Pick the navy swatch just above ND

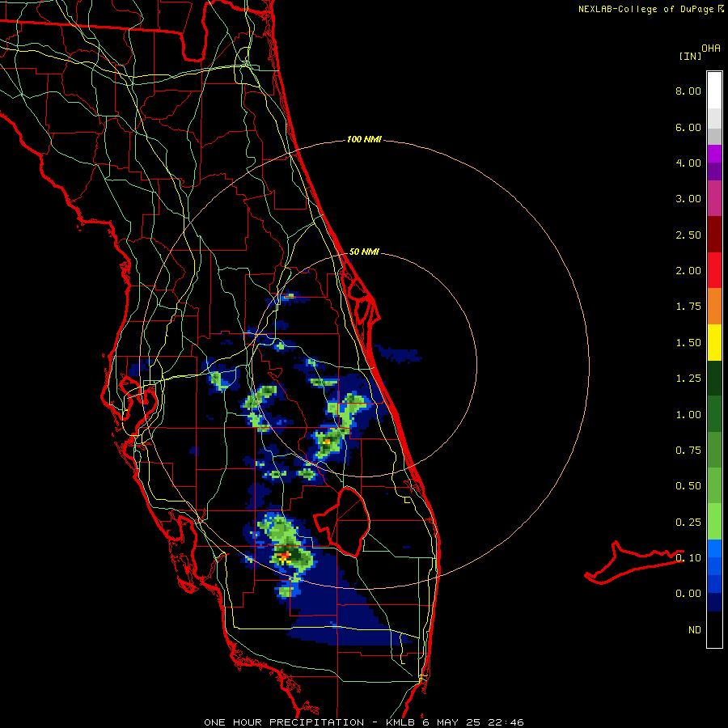pos(714,602)
